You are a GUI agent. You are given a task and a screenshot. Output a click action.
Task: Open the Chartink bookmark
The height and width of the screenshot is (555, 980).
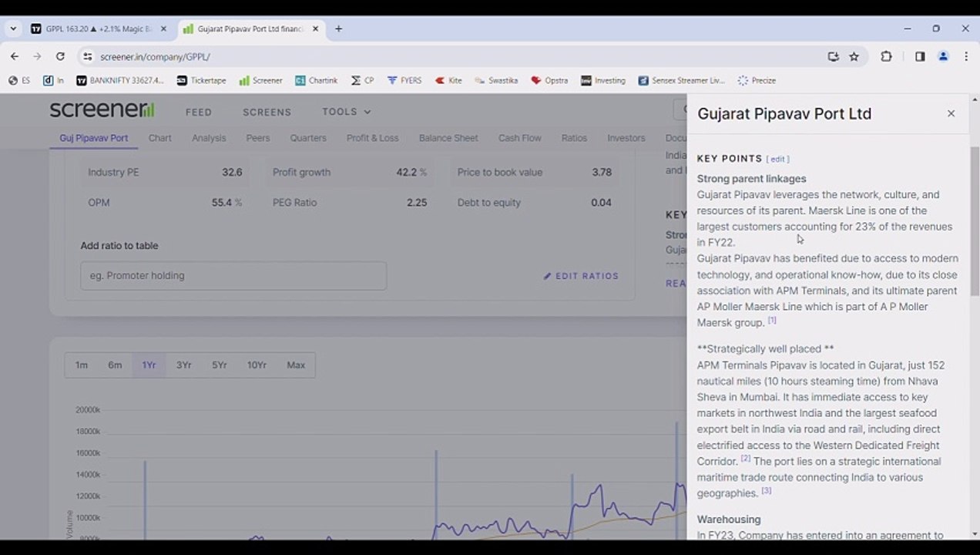(316, 80)
